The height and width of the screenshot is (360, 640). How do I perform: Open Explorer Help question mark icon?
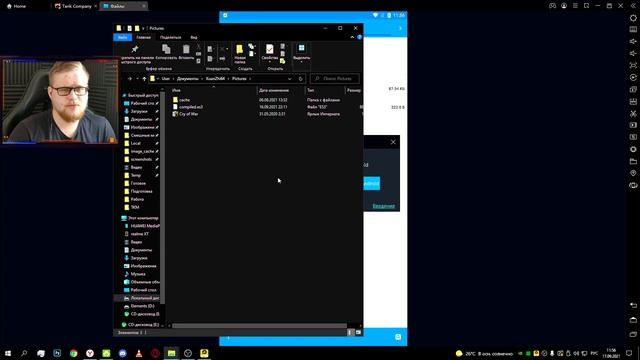pyautogui.click(x=359, y=37)
